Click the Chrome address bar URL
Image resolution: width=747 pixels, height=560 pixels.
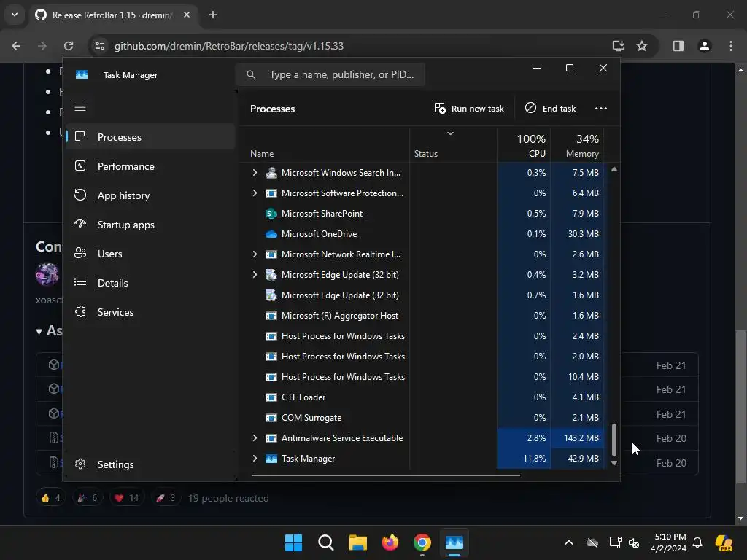pyautogui.click(x=228, y=46)
